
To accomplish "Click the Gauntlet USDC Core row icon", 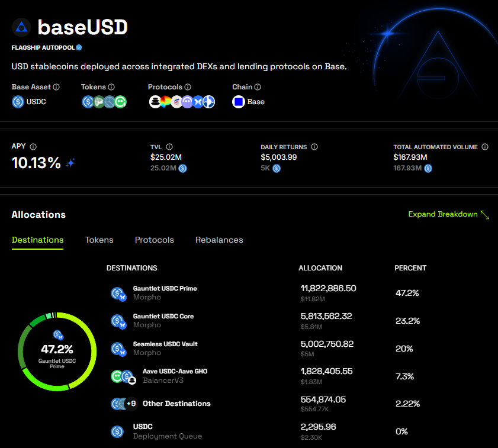I will [x=118, y=321].
